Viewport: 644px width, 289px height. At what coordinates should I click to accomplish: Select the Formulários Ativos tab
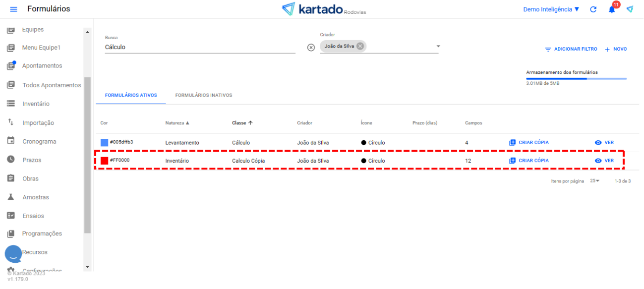coord(131,95)
